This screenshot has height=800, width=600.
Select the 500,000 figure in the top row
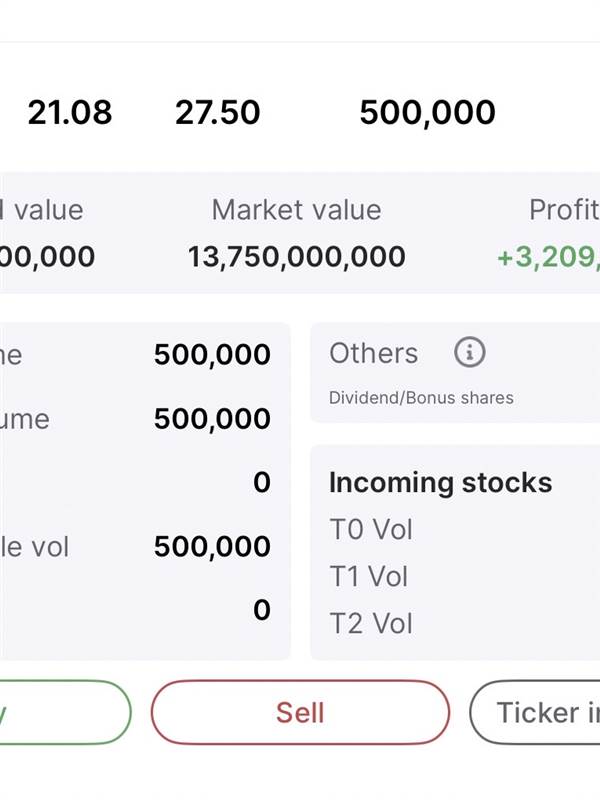pyautogui.click(x=427, y=113)
